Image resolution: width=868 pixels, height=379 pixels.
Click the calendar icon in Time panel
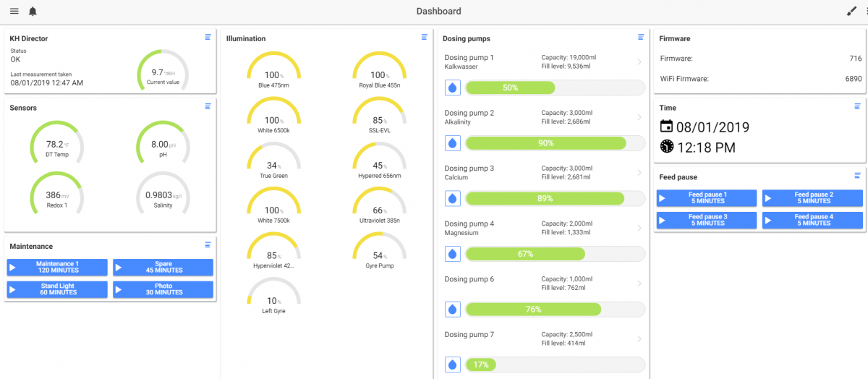point(667,127)
